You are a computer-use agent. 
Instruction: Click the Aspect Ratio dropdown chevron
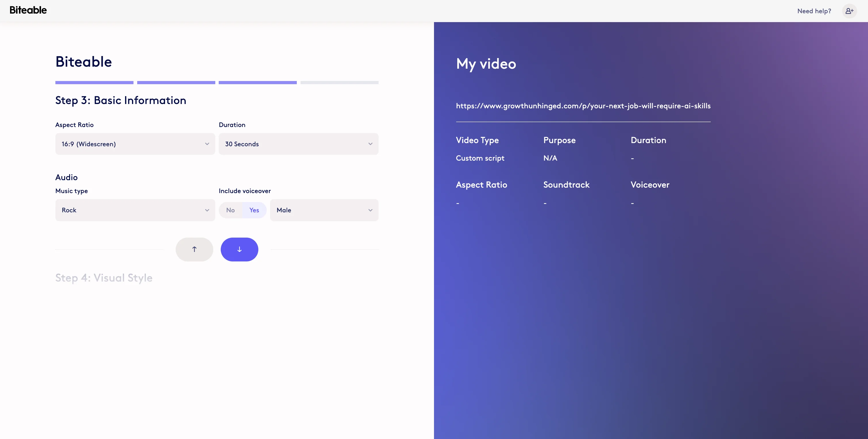click(x=207, y=144)
